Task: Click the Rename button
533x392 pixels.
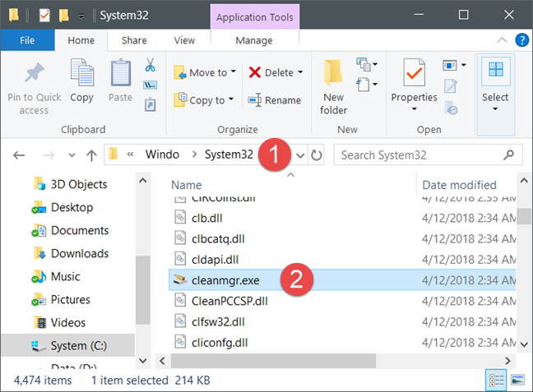Action: click(274, 100)
